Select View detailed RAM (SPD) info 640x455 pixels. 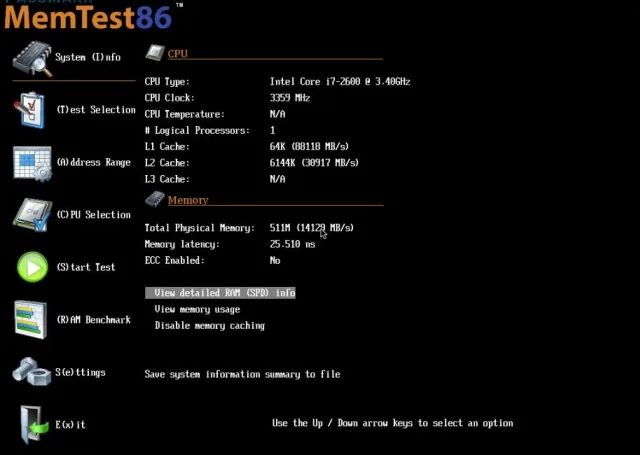(x=220, y=293)
